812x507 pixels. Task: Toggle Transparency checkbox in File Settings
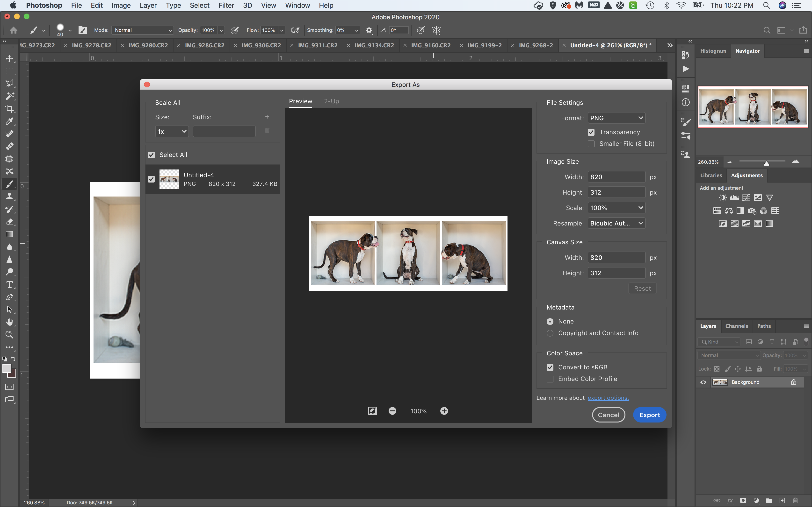click(x=591, y=131)
